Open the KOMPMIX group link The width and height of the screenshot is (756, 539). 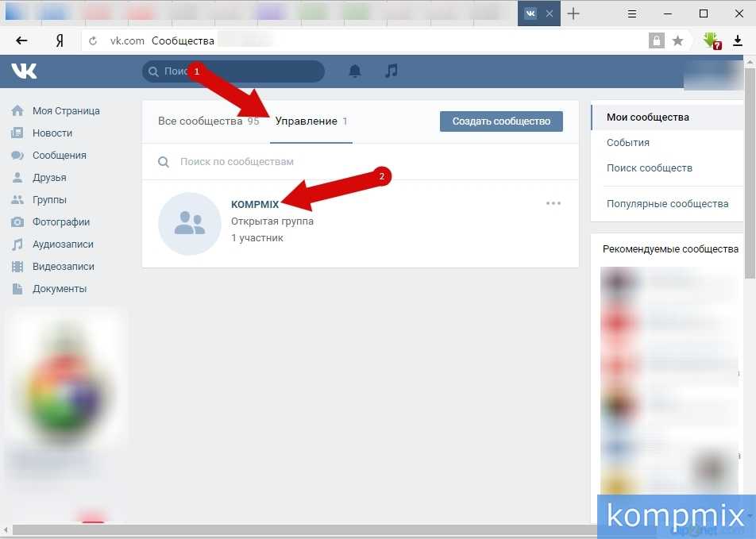[255, 205]
